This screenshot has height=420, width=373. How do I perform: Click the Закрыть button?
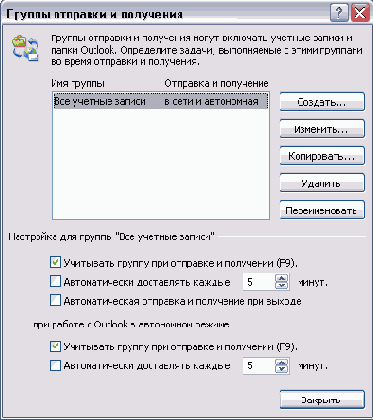pyautogui.click(x=322, y=399)
